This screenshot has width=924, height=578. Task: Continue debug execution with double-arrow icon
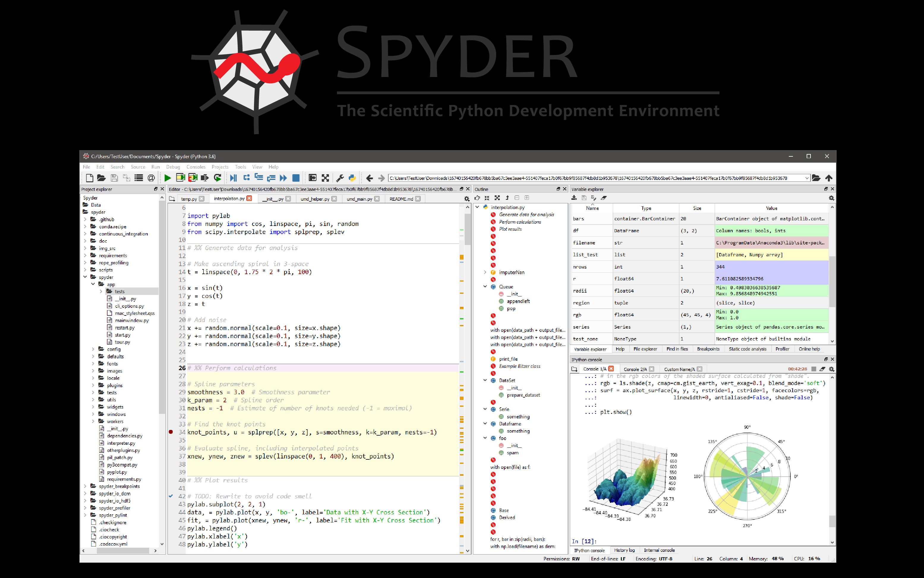(x=283, y=178)
